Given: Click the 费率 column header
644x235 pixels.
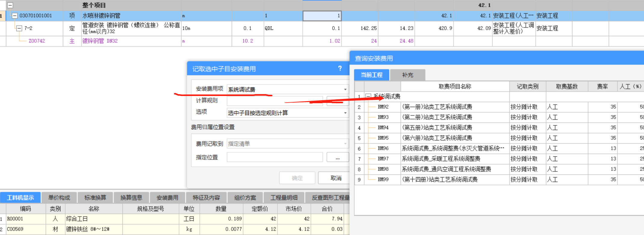Looking at the screenshot, I should click(602, 87).
